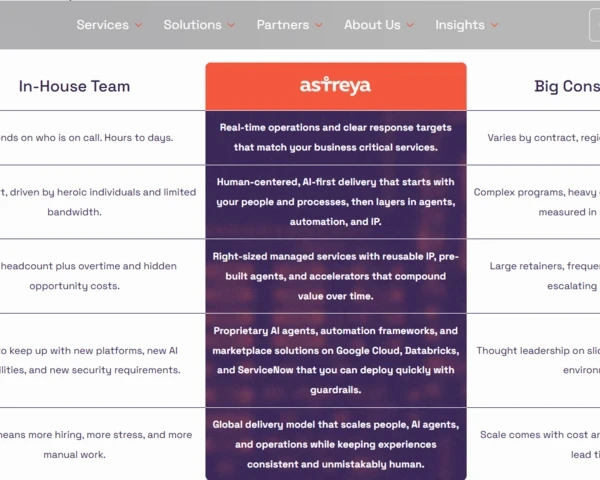Expand the Insights dropdown chevron
This screenshot has width=600, height=480.
(495, 25)
